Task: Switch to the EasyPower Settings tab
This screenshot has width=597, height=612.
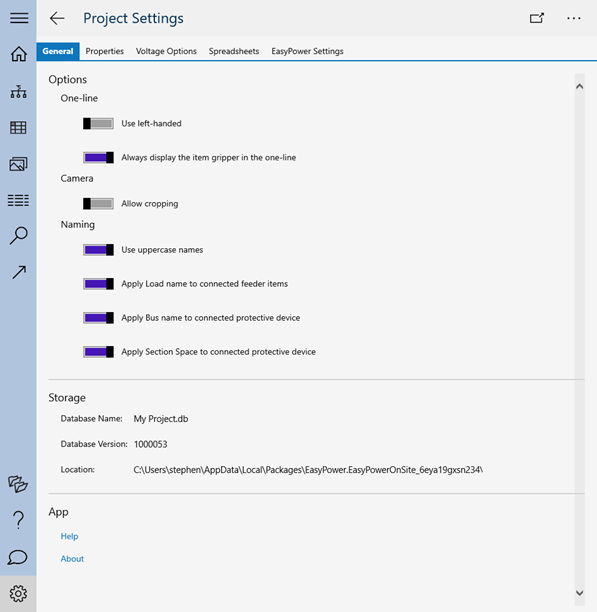Action: 307,51
